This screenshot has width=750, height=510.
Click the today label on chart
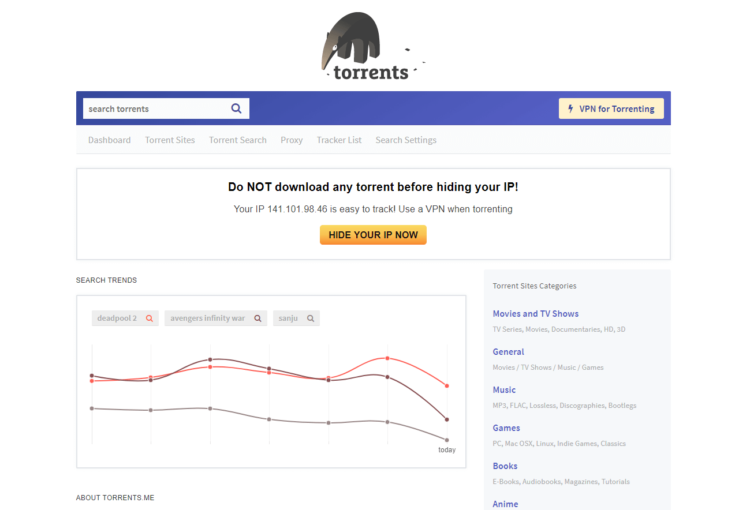point(447,450)
